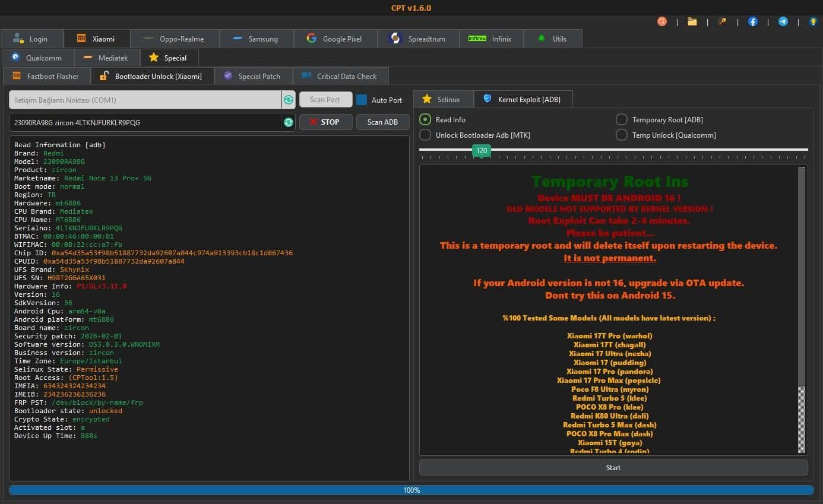
Task: Click the STOP button
Action: (325, 122)
